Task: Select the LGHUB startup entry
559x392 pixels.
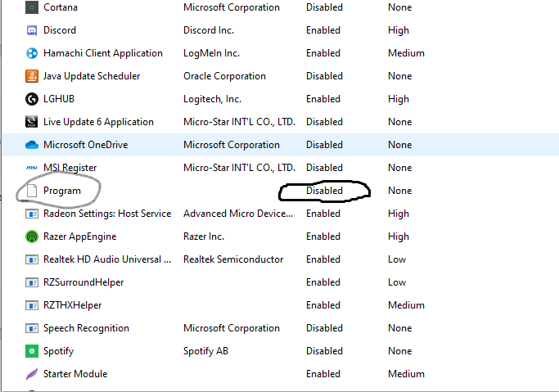Action: pyautogui.click(x=59, y=99)
